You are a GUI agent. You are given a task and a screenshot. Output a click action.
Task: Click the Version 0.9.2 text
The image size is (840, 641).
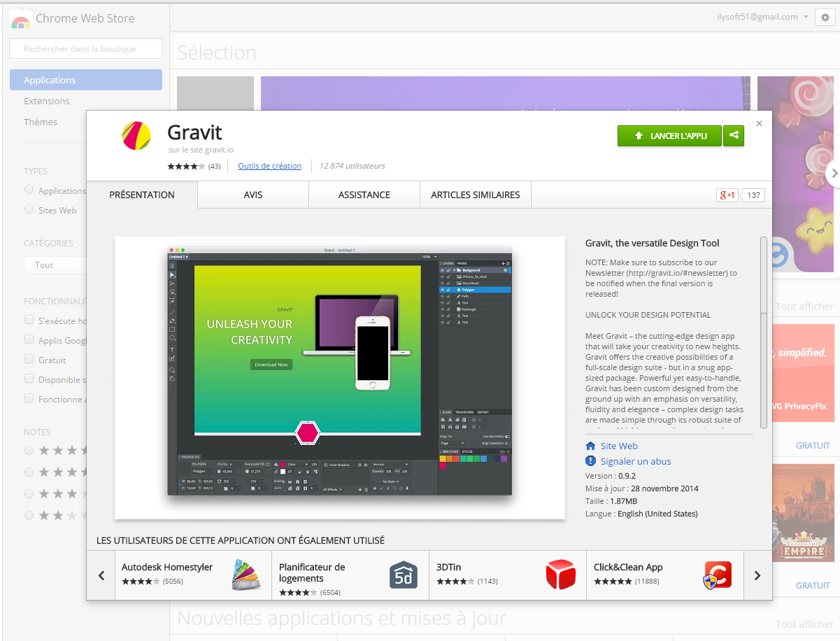(611, 476)
